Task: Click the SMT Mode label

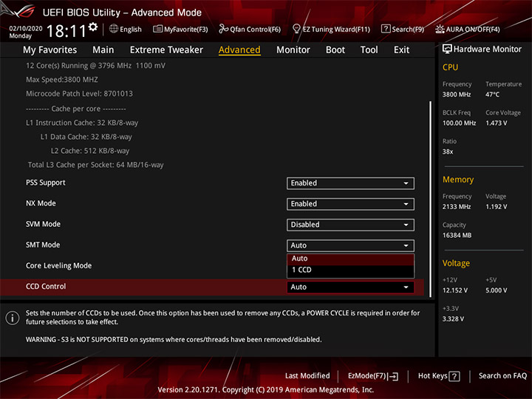Action: (43, 245)
